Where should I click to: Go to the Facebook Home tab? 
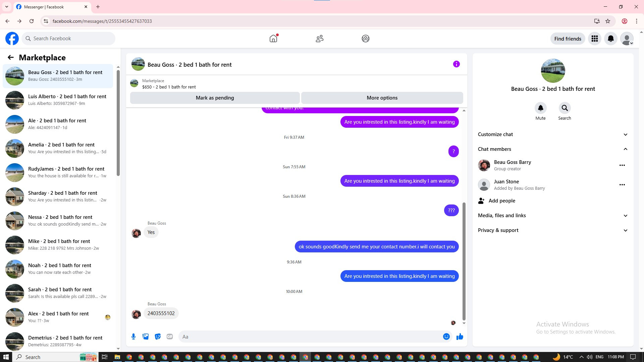(x=273, y=39)
